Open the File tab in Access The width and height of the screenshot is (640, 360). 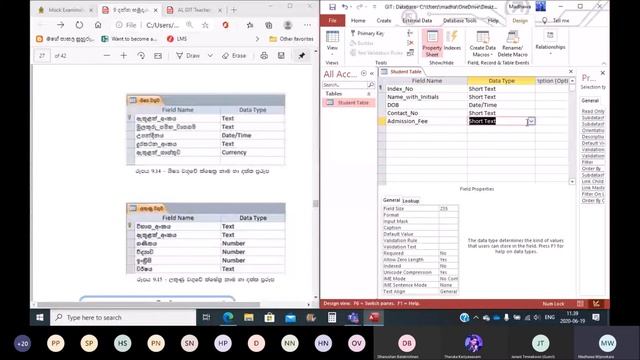point(333,20)
